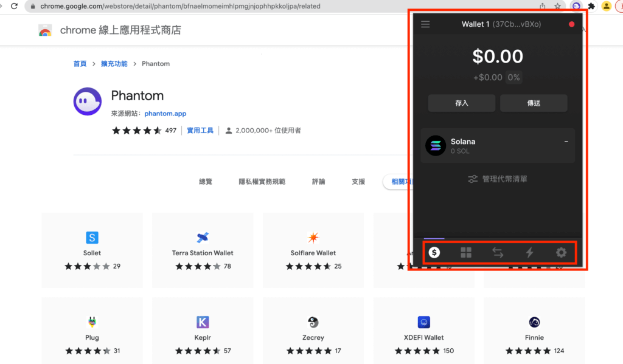Viewport: 623px width, 364px height.
Task: Open the swap arrows icon in Phantom
Action: pyautogui.click(x=498, y=252)
